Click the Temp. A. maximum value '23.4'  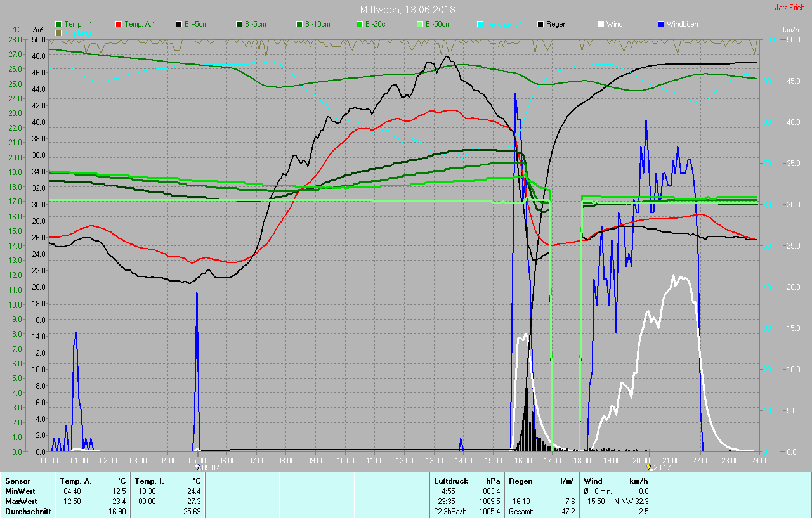pos(119,502)
